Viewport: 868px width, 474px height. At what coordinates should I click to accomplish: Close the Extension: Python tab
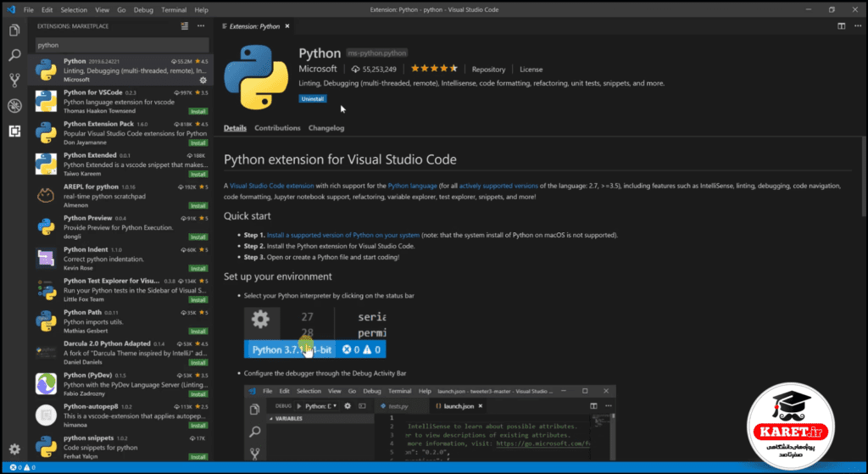pos(287,26)
